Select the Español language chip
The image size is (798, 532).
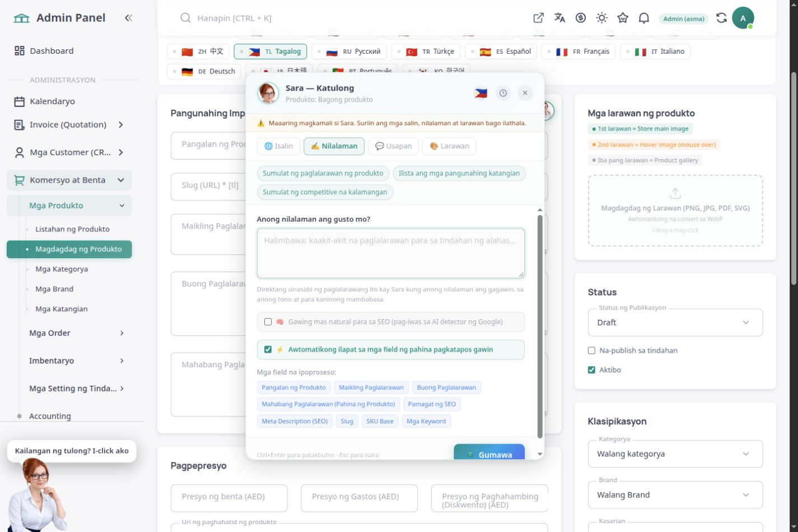(501, 52)
